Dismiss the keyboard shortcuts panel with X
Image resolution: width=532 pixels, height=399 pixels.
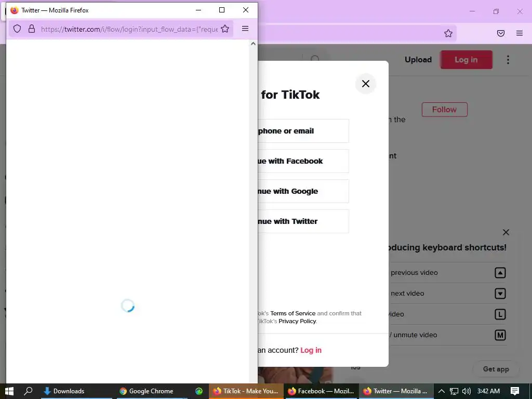506,232
